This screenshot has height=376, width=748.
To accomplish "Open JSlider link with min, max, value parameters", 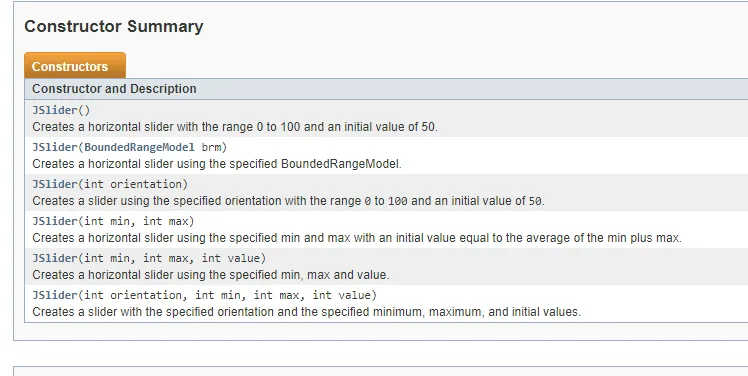I will click(x=54, y=258).
